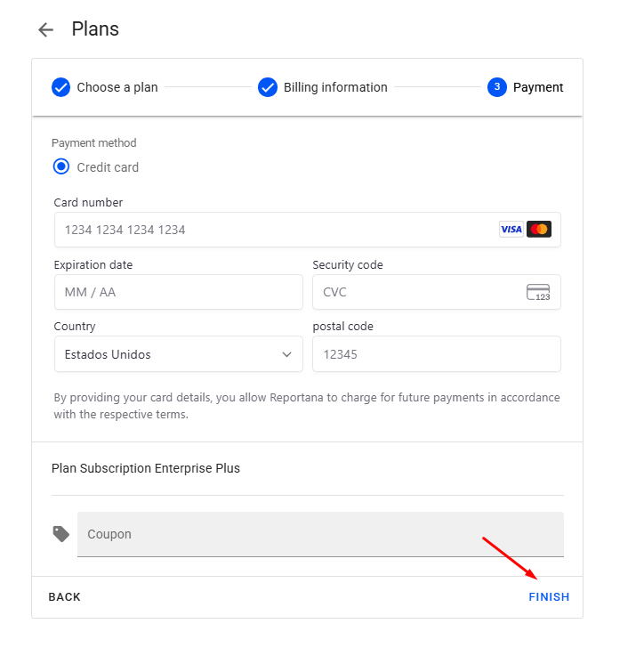The image size is (644, 664).
Task: Click the postal code input field
Action: 436,354
